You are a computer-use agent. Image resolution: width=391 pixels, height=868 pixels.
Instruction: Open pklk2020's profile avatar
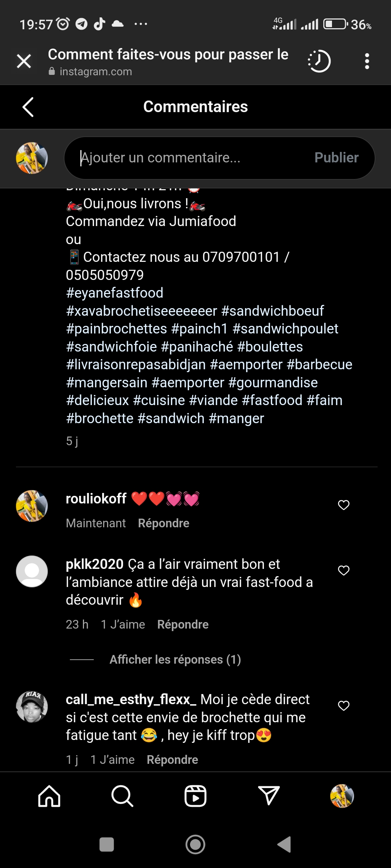(x=32, y=571)
